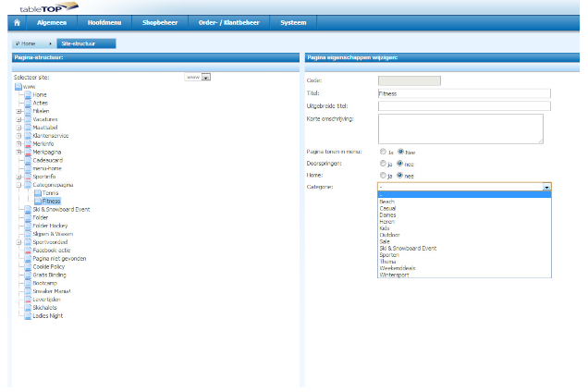The width and height of the screenshot is (588, 392).
Task: Click the page icon next to Sportinfo
Action: pyautogui.click(x=28, y=177)
